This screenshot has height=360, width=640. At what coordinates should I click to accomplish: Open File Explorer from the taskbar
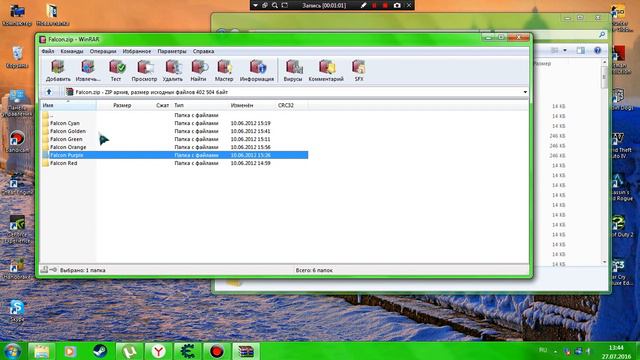click(x=41, y=351)
